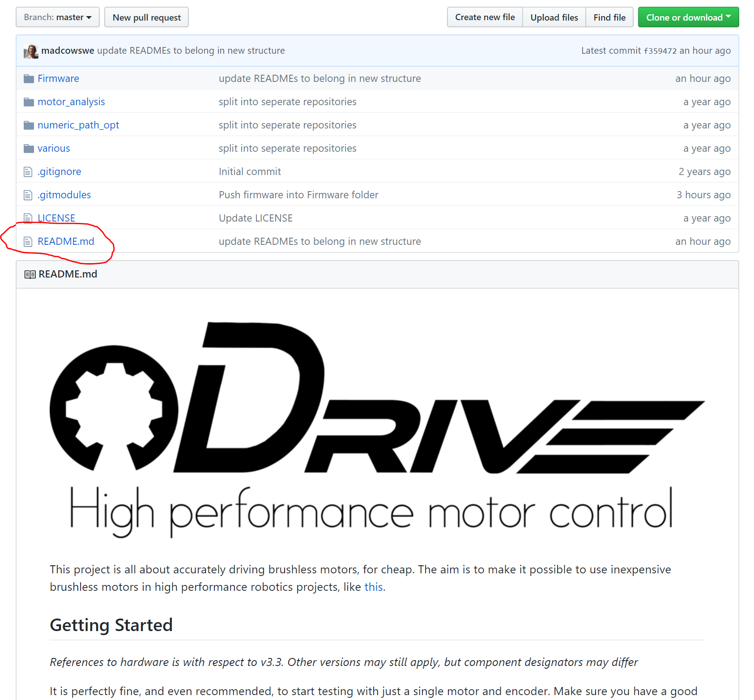Click the LICENSE file icon
Image resolution: width=754 pixels, height=700 pixels.
pyautogui.click(x=28, y=218)
